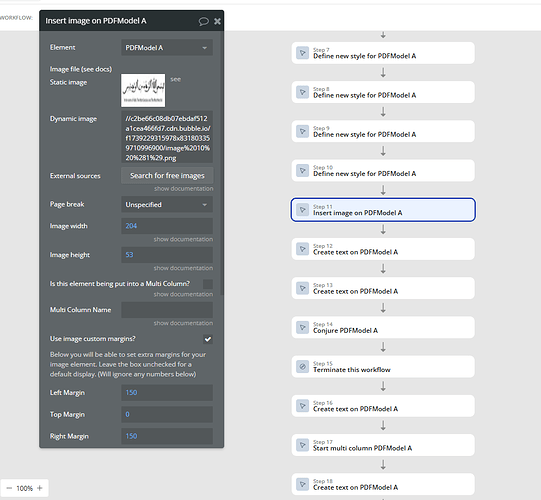Zoom out with the minus icon
The width and height of the screenshot is (541, 500).
(9, 488)
